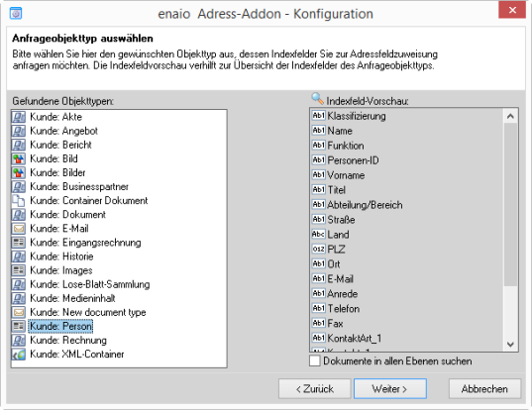Click the icon beside Kunde: Historie
Viewport: 532px width, 410px height.
[19, 256]
